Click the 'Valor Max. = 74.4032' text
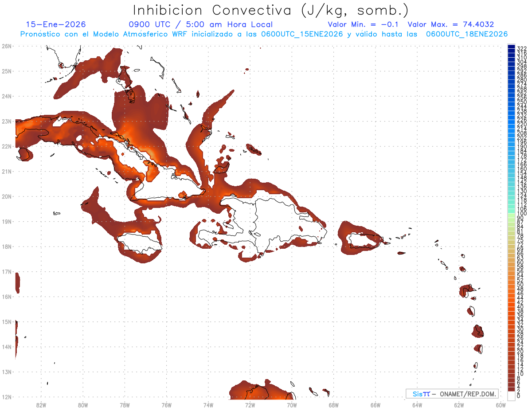This screenshot has width=532, height=411. [450, 24]
